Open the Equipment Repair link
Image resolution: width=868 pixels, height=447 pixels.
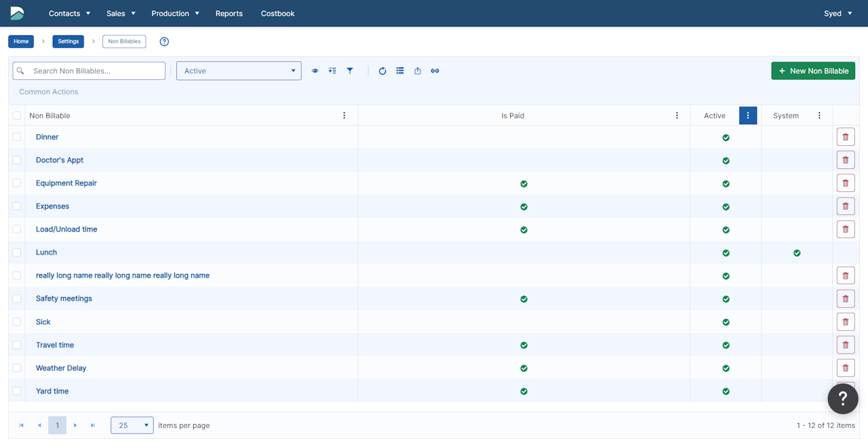[66, 183]
